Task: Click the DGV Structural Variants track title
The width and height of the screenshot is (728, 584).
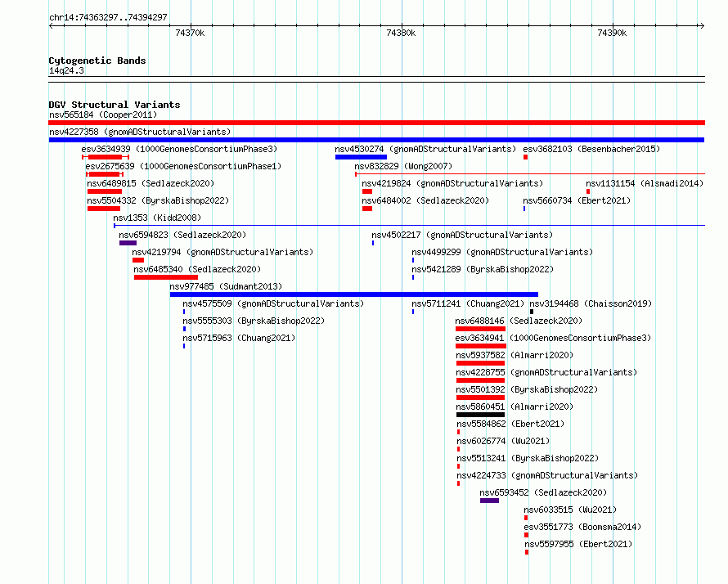Action: [x=115, y=105]
